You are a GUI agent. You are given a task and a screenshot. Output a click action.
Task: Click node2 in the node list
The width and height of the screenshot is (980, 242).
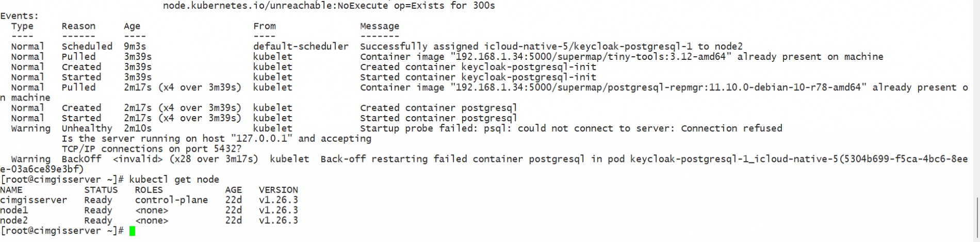point(14,221)
